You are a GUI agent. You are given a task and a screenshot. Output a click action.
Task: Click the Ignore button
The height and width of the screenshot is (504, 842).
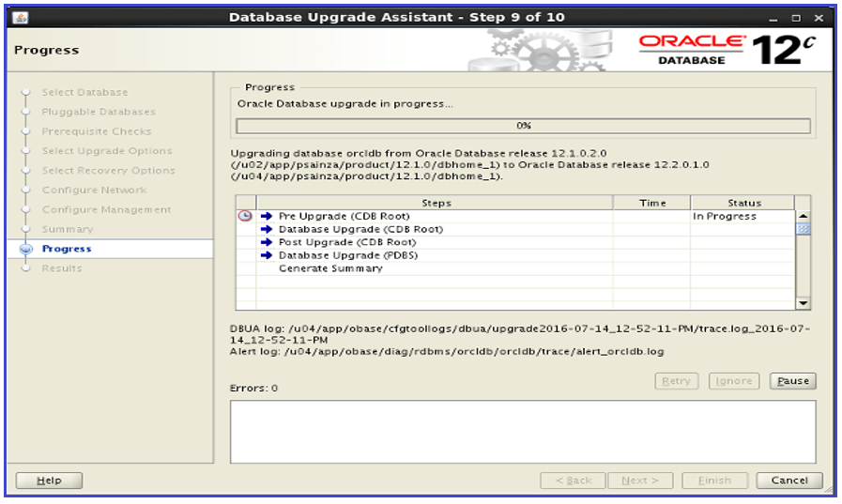click(733, 380)
